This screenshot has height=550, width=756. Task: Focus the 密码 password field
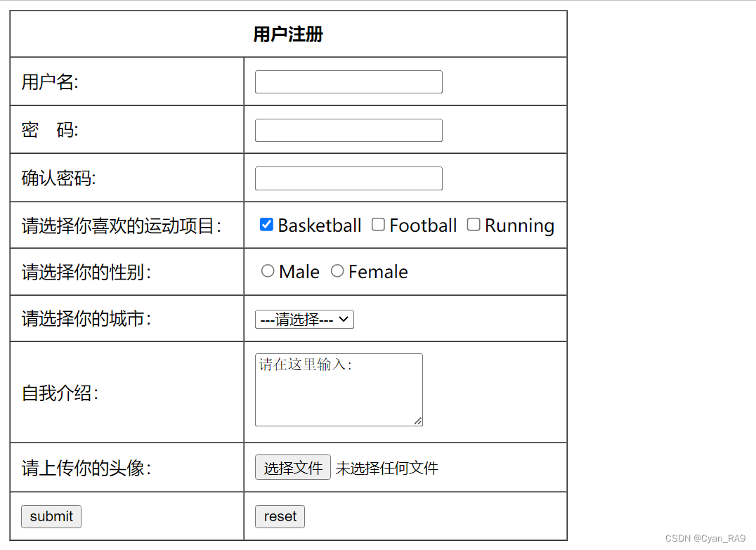[x=348, y=131]
